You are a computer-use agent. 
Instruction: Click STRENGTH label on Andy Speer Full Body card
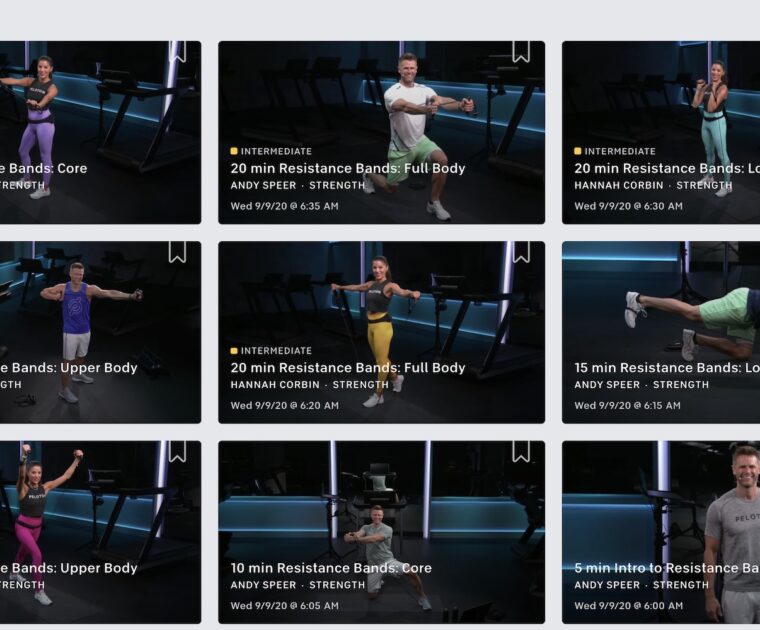[x=337, y=185]
